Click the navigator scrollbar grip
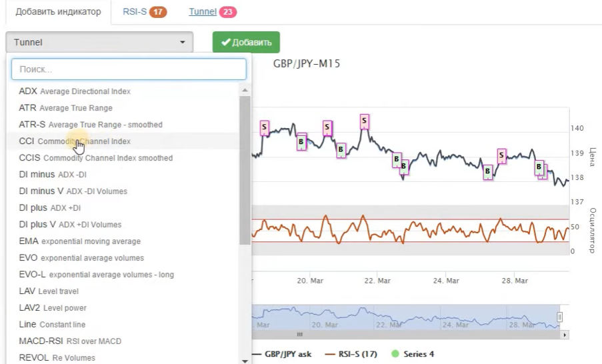 tap(300, 335)
